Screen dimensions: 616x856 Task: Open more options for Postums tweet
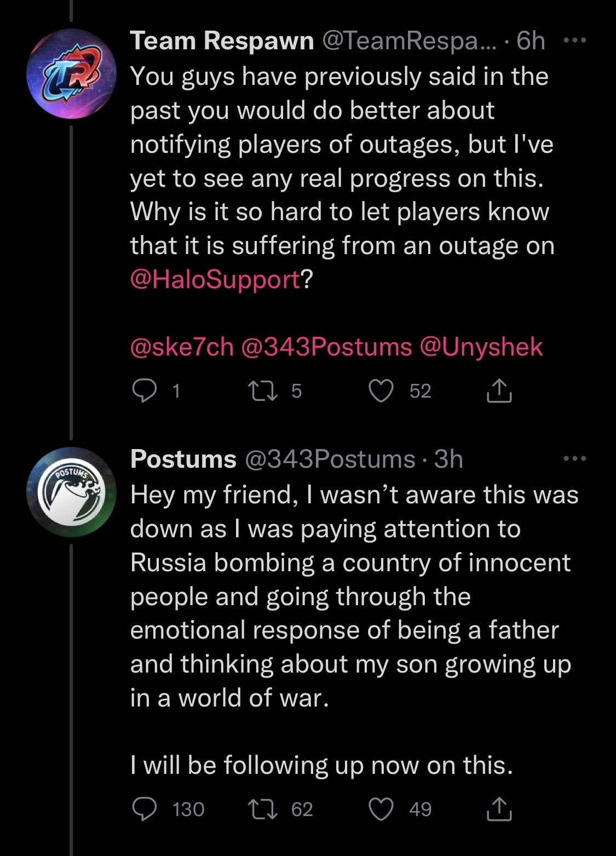tap(574, 459)
